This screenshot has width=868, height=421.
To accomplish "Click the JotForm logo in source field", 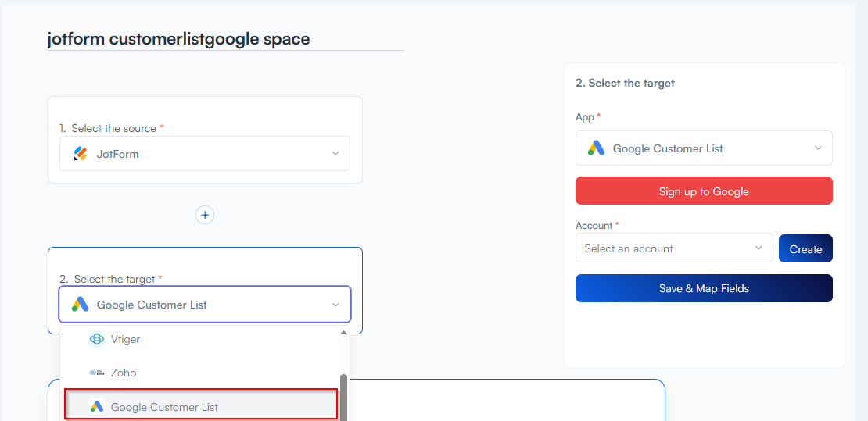I will 80,154.
